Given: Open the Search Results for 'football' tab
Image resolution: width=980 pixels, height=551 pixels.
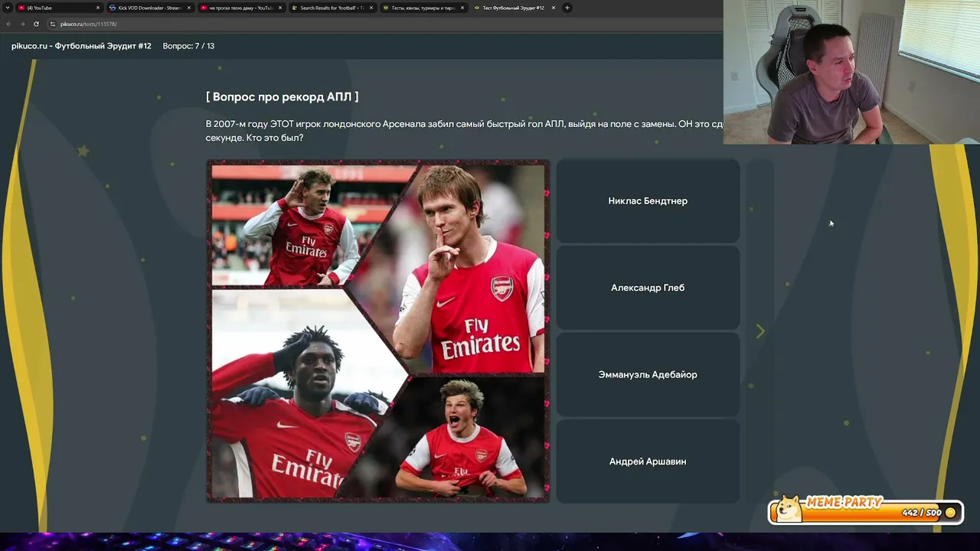Looking at the screenshot, I should pos(332,8).
